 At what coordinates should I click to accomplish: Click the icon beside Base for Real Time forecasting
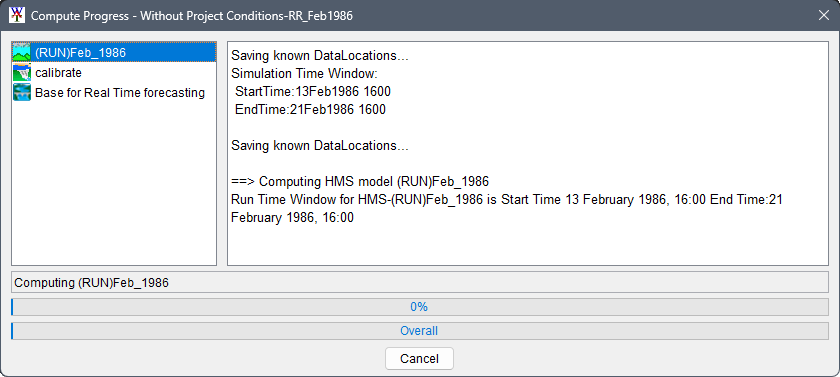tap(22, 92)
